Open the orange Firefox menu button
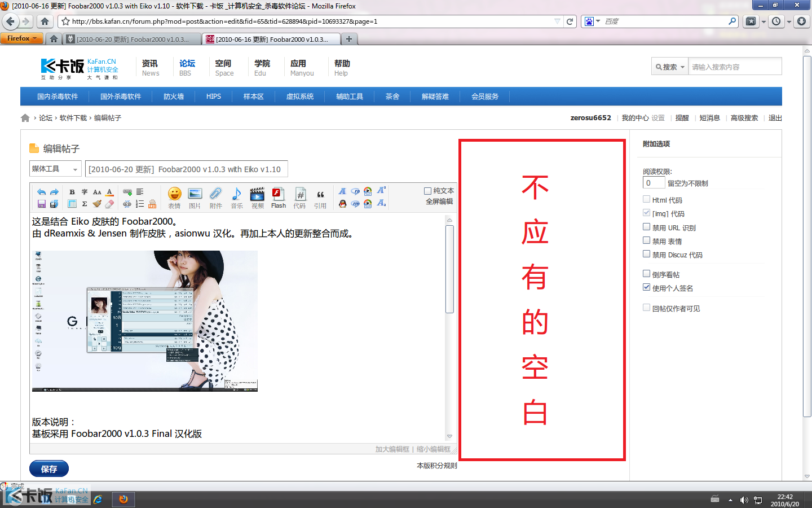Screen dimensions: 812x508 [21, 38]
